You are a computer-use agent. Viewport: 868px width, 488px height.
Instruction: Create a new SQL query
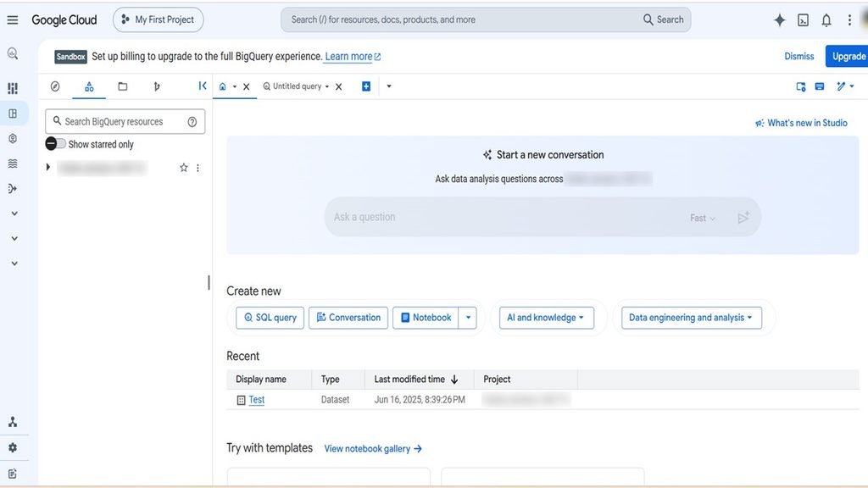click(270, 318)
